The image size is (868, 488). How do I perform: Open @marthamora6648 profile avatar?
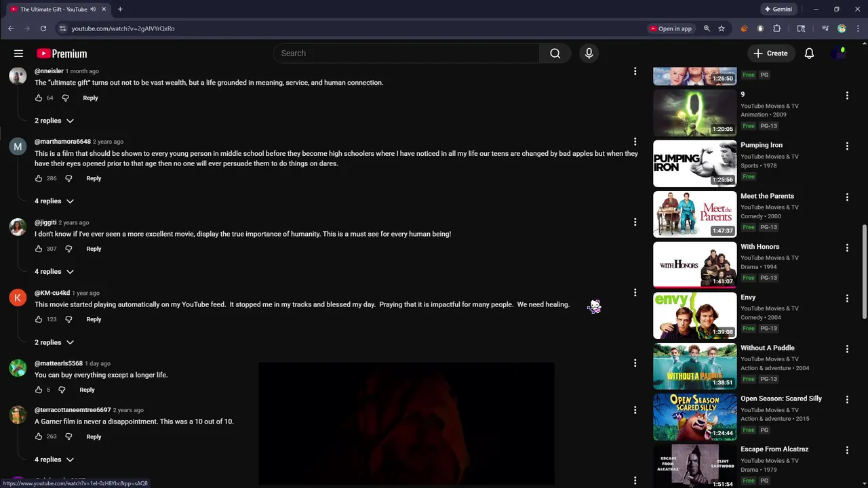[x=18, y=146]
